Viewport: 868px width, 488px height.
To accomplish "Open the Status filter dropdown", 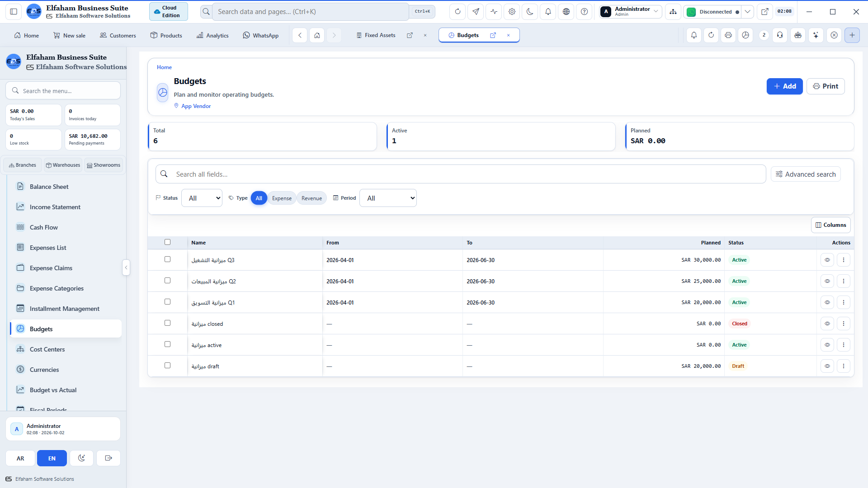I will (x=202, y=198).
